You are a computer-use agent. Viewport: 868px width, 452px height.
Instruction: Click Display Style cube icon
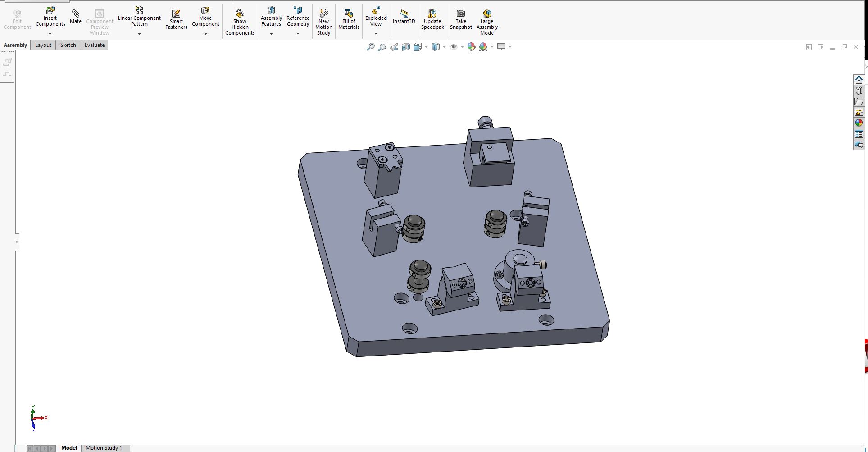click(x=436, y=47)
